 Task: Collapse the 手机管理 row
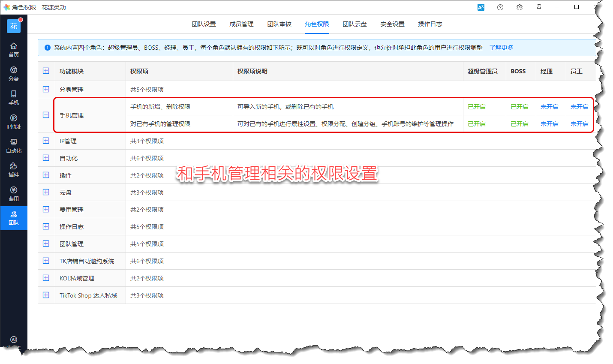[x=46, y=115]
